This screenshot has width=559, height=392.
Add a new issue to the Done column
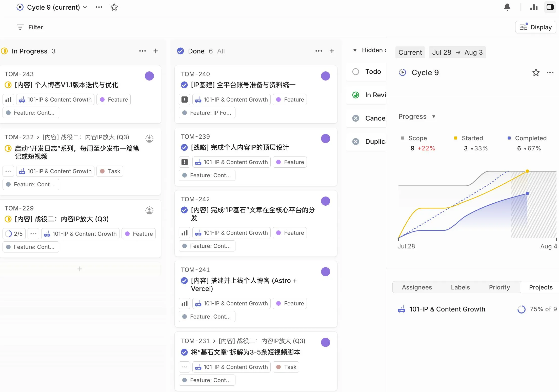tap(332, 51)
